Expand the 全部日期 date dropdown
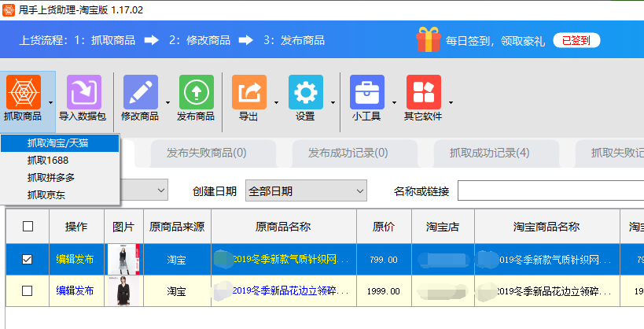This screenshot has width=644, height=329. pyautogui.click(x=306, y=191)
